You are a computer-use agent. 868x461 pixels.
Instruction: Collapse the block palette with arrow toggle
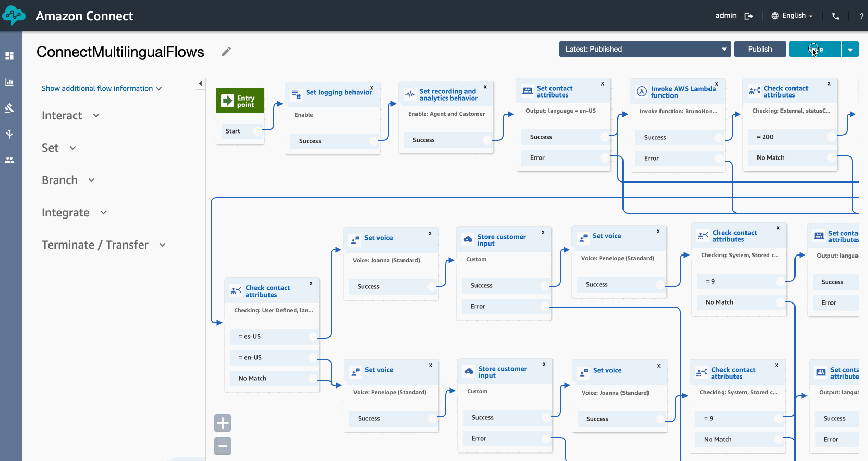tap(200, 83)
